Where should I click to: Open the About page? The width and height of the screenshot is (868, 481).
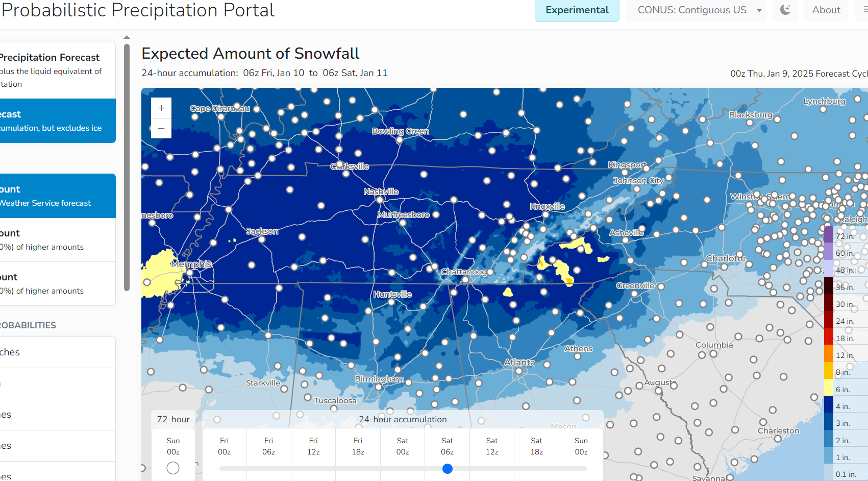tap(826, 10)
